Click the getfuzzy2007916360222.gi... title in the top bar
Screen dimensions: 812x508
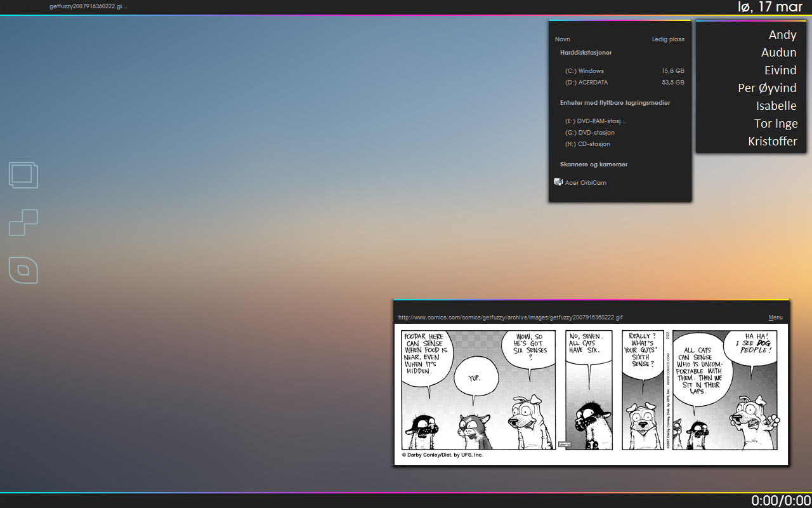(88, 6)
